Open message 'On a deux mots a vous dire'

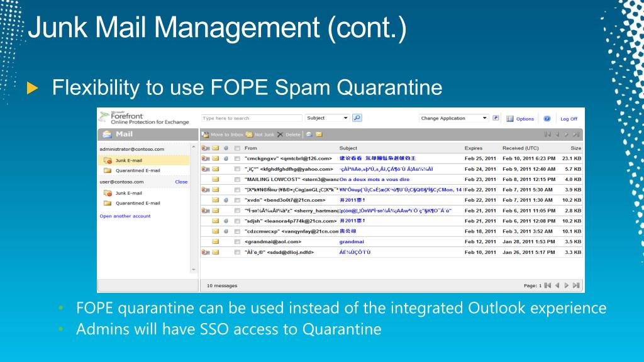(374, 179)
